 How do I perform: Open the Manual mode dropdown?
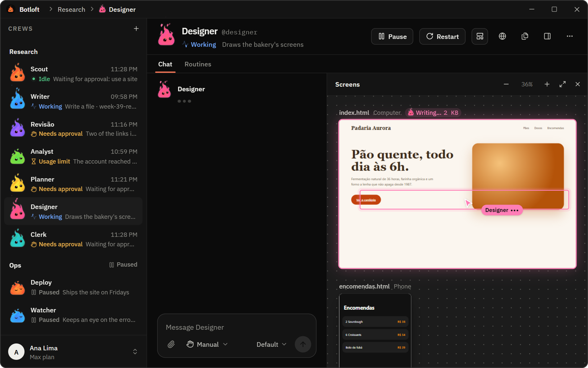coord(207,344)
